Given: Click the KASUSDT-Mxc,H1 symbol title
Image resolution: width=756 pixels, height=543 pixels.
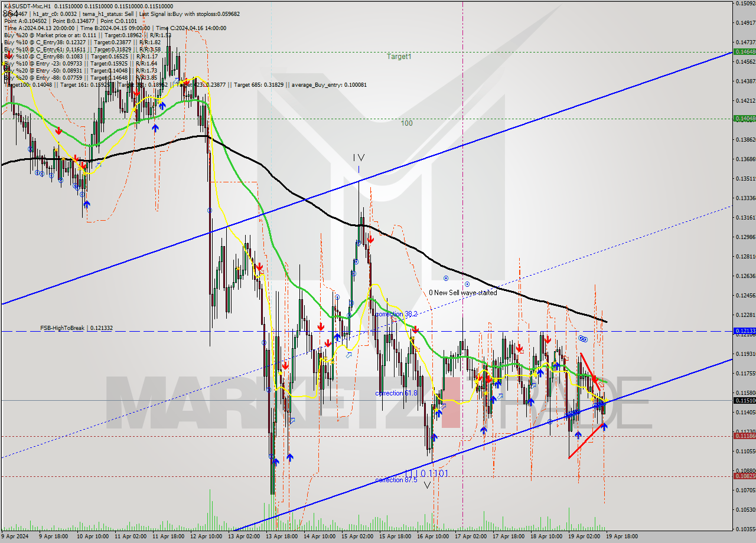Looking at the screenshot, I should (x=27, y=6).
